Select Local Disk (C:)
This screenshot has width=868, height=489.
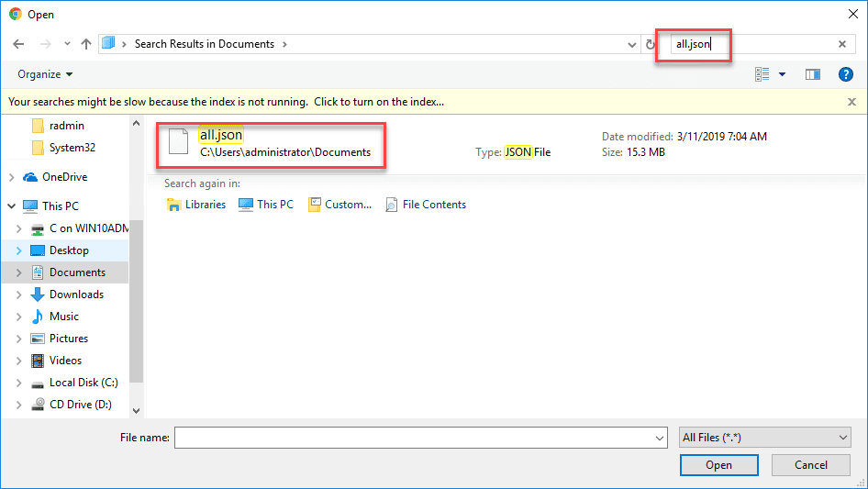pos(74,383)
